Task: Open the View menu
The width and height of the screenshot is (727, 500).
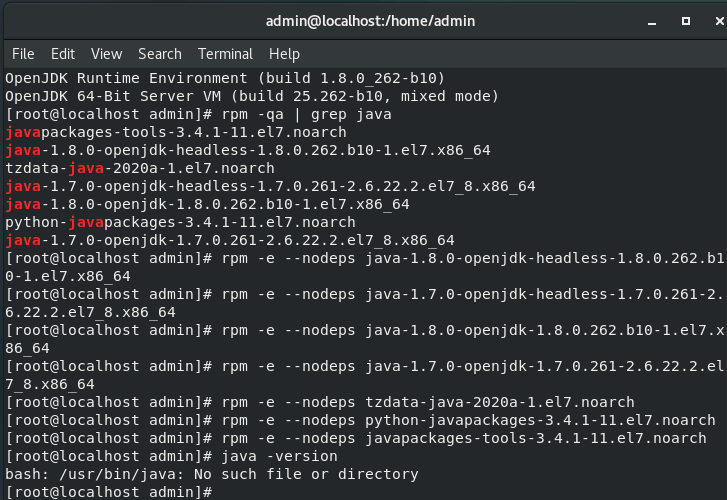Action: (106, 54)
